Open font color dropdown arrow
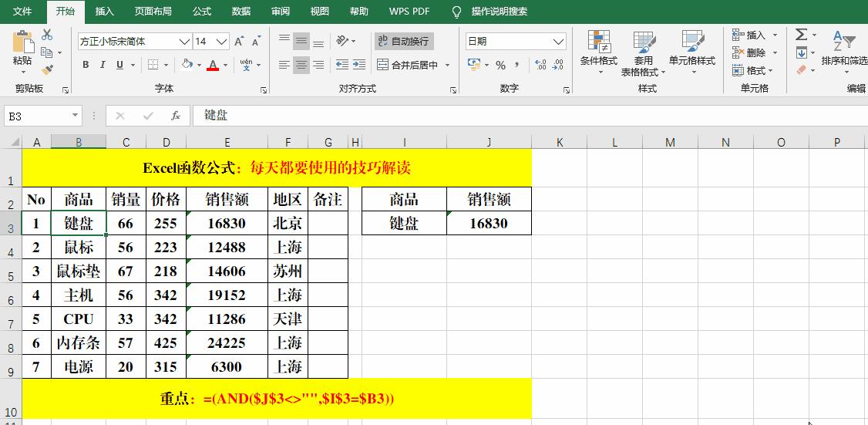The image size is (868, 425). pyautogui.click(x=225, y=66)
